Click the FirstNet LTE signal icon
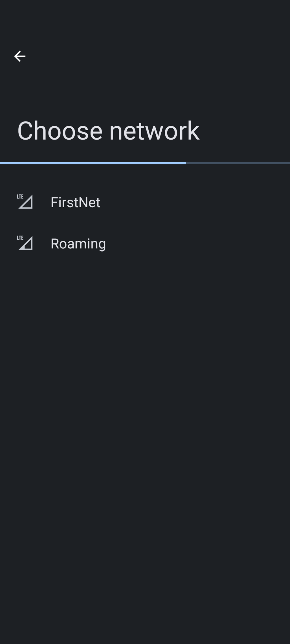 click(x=25, y=202)
